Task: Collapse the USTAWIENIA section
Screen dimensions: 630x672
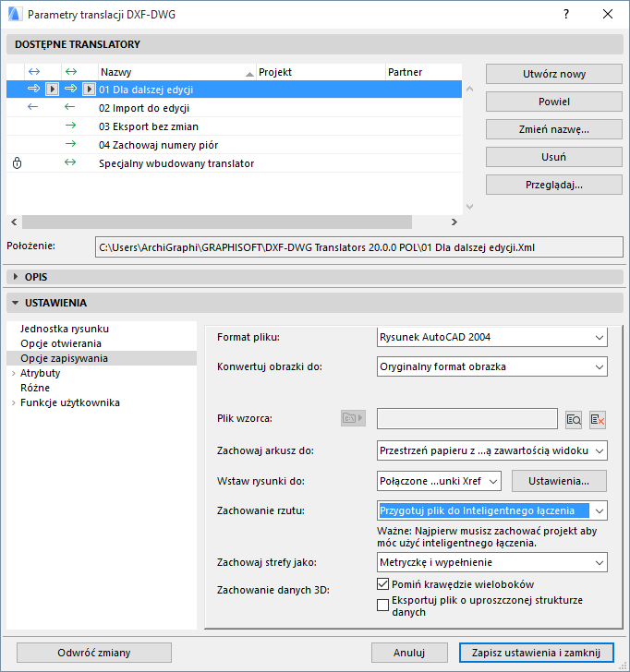Action: 16,303
